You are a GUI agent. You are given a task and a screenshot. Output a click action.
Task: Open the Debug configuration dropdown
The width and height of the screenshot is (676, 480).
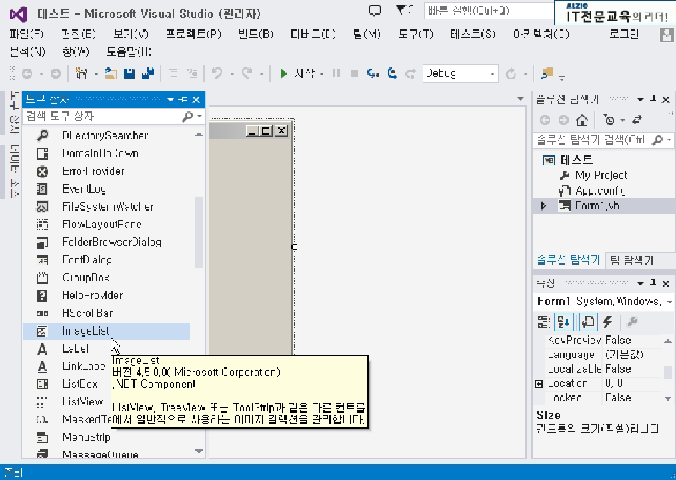[x=460, y=74]
